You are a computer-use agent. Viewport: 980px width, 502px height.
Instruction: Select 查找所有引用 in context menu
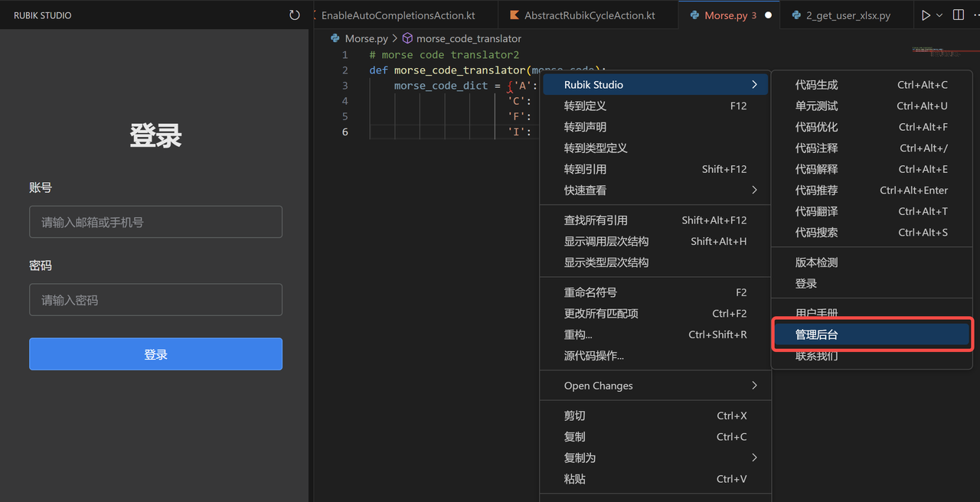656,220
